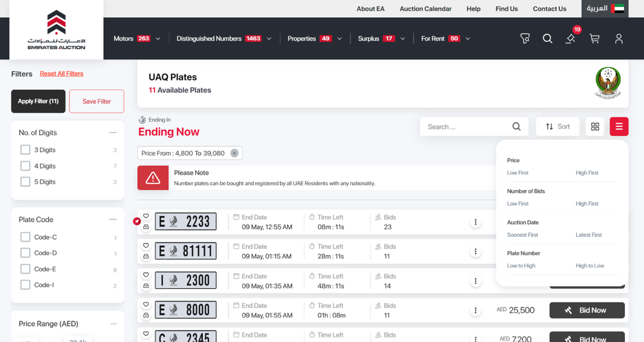Open the search magnifier in header
Screen dimensions: 644x342
[547, 39]
